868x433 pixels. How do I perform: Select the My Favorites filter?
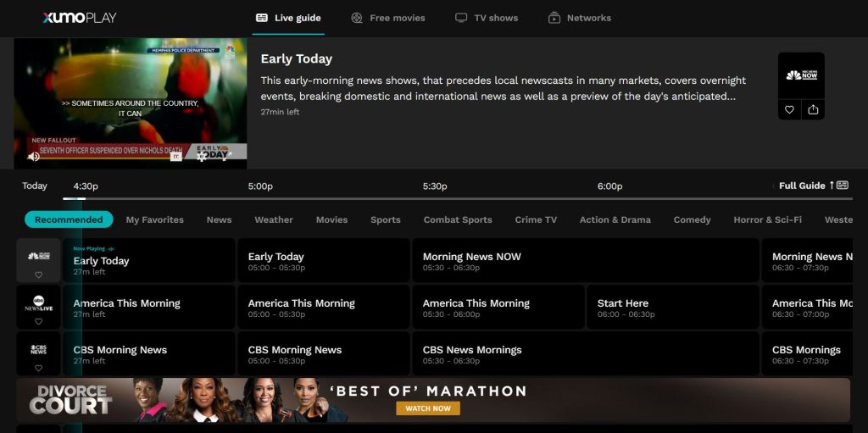(x=155, y=219)
